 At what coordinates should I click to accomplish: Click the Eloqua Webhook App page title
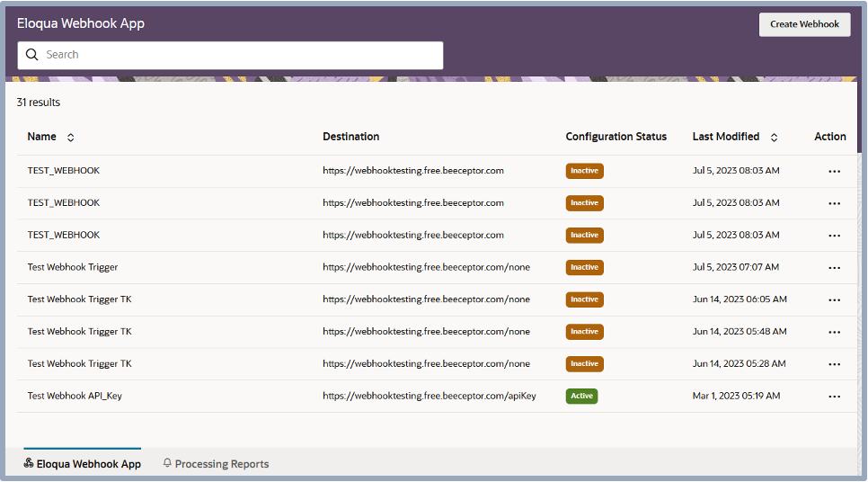point(81,23)
